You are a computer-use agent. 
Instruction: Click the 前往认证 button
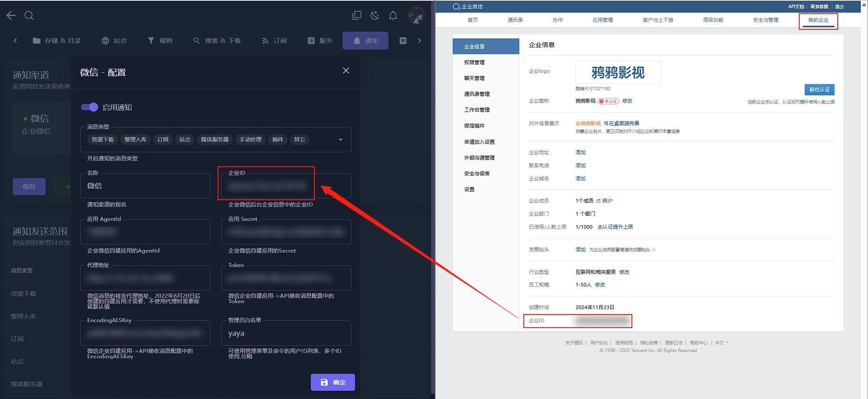[x=819, y=89]
